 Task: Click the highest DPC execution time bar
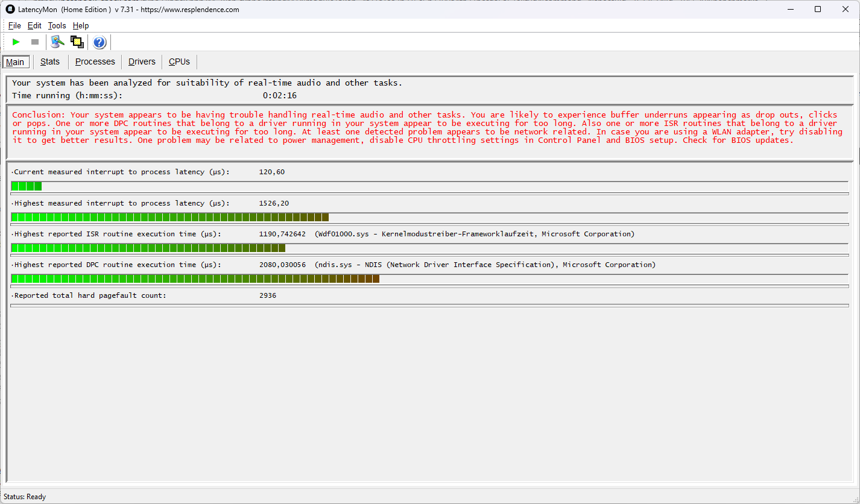(x=429, y=279)
